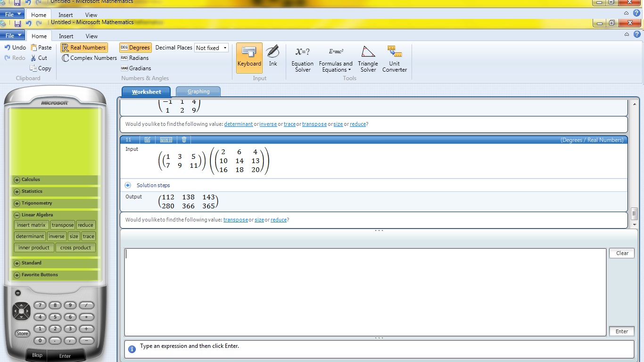The width and height of the screenshot is (644, 362).
Task: Click the Enter button beside input box
Action: pyautogui.click(x=622, y=331)
